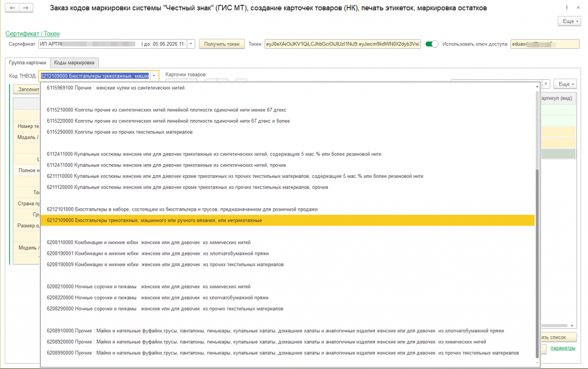Screen dimensions: 588x369
Task: Select 6211110000 Купальные костюмы кроме трикотажных
Action: [287, 176]
